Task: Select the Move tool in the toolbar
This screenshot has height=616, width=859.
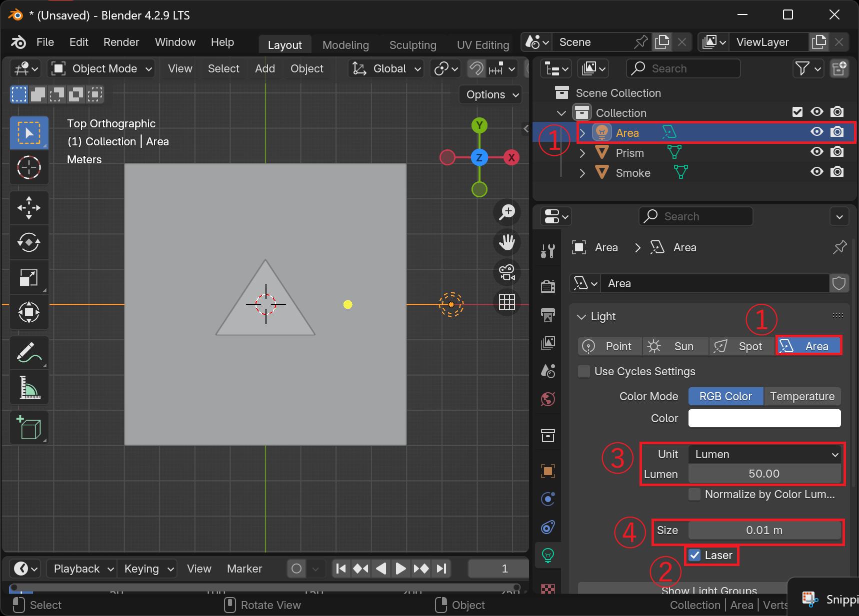Action: click(29, 208)
